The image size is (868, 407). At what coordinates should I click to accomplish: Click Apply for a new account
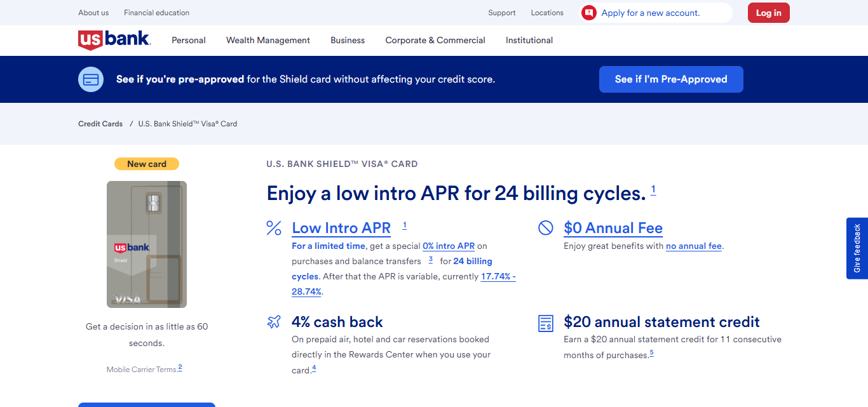[x=651, y=13]
